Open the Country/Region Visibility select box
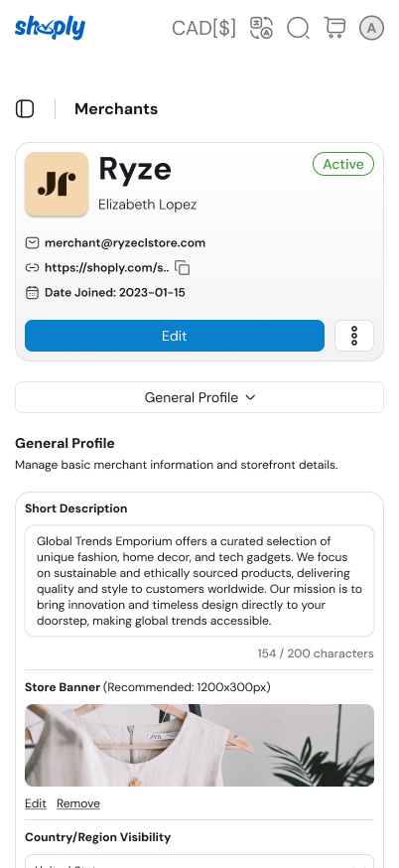 click(199, 861)
